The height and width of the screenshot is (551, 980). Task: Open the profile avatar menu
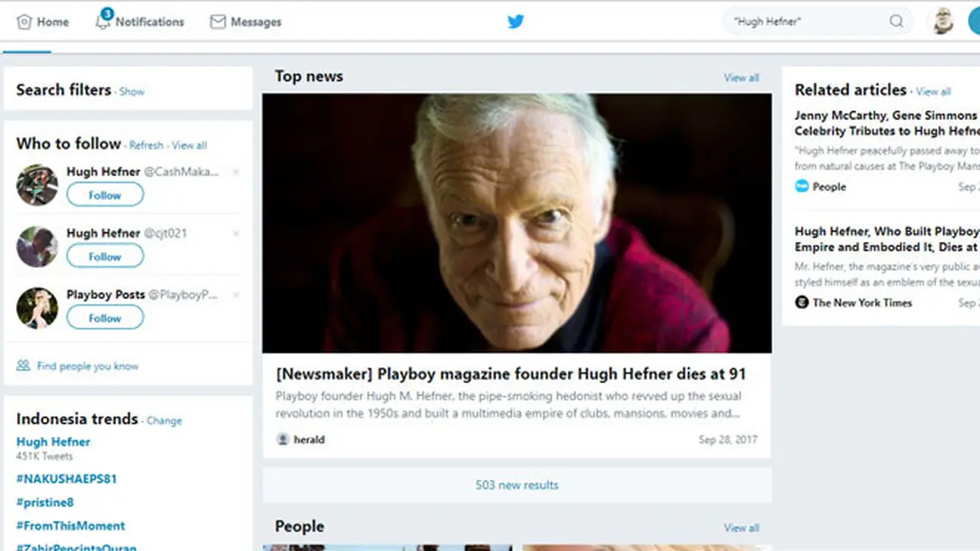click(x=943, y=21)
